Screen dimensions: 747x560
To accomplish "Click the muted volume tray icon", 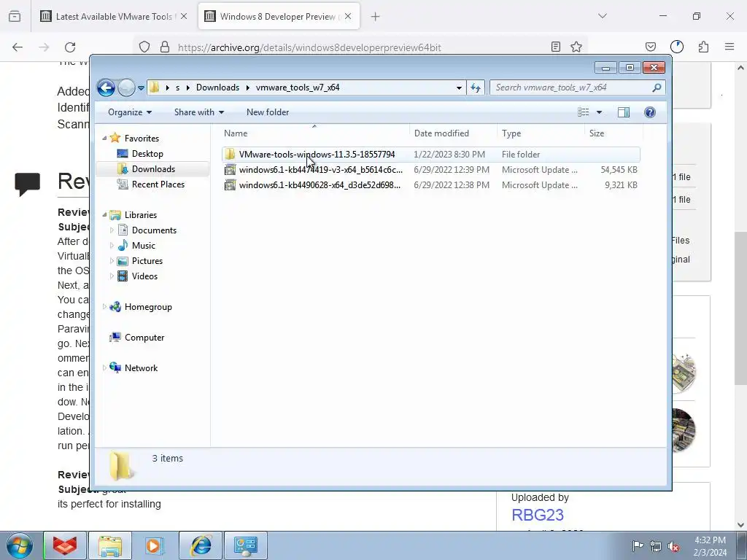I will click(x=673, y=546).
